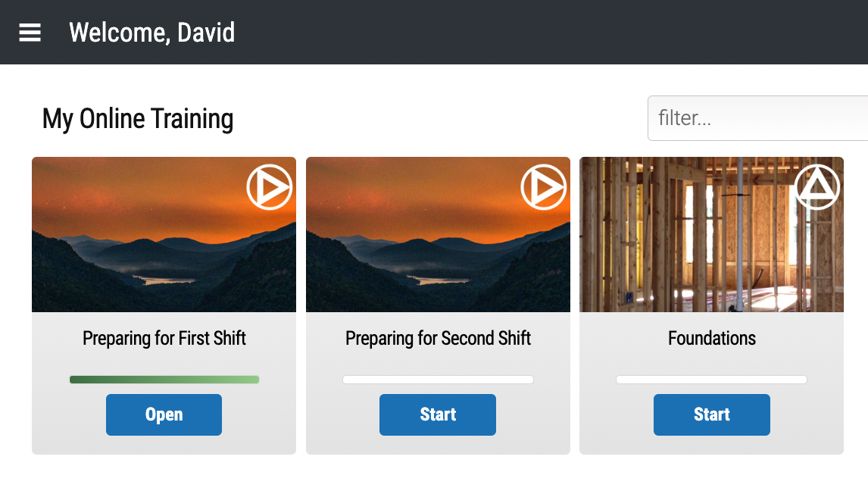This screenshot has width=868, height=491.
Task: Click the empty progress bar for Second Shift
Action: tap(438, 380)
